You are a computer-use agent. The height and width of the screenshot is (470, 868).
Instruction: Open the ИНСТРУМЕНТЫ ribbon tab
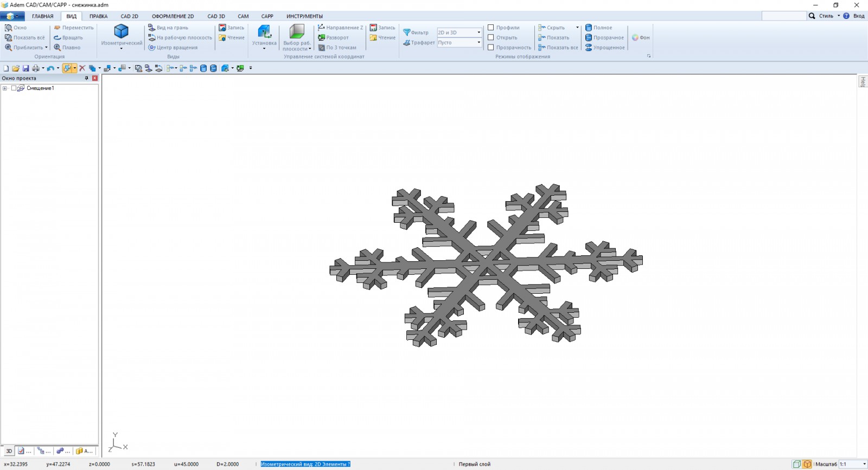[304, 16]
